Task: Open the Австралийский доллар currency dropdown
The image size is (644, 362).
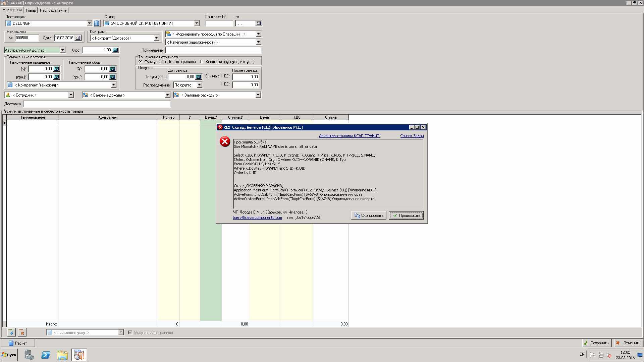Action: click(62, 50)
